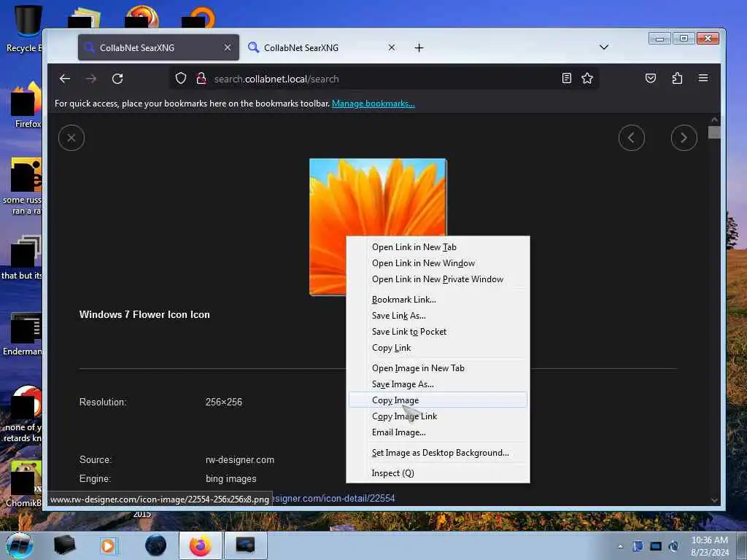The height and width of the screenshot is (560, 747).
Task: Show previous image result arrow
Action: pyautogui.click(x=632, y=138)
